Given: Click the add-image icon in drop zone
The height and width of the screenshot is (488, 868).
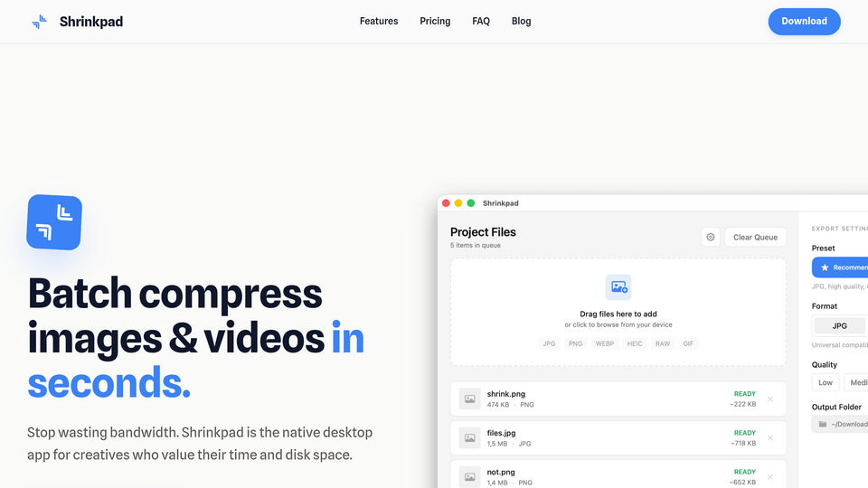Looking at the screenshot, I should [x=618, y=287].
